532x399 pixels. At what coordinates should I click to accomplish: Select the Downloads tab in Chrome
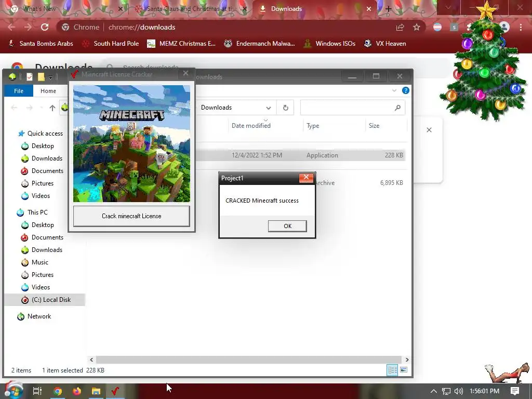point(314,9)
